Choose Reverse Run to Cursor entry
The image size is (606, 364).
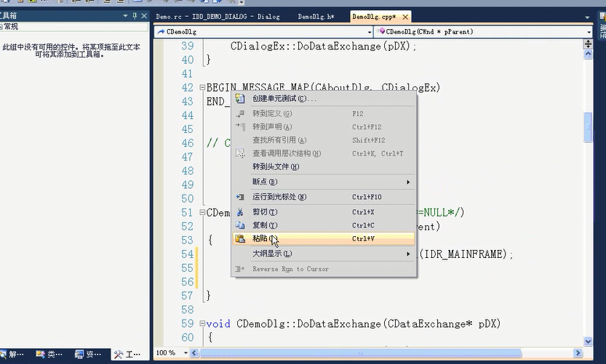tap(324, 269)
